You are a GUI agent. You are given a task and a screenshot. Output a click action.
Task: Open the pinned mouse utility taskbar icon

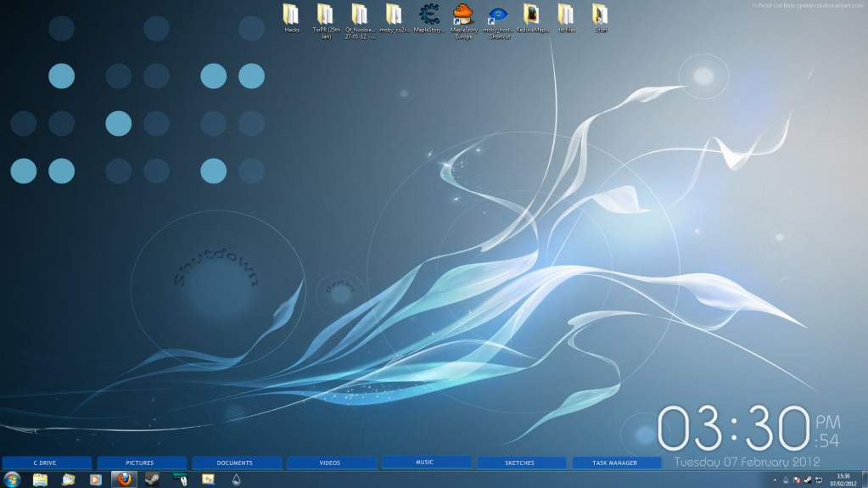(x=180, y=480)
